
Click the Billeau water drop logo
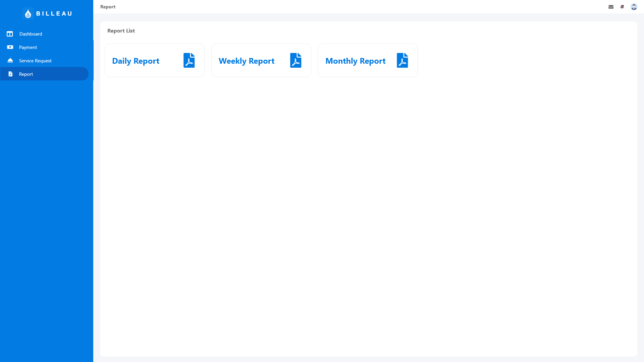pos(28,13)
